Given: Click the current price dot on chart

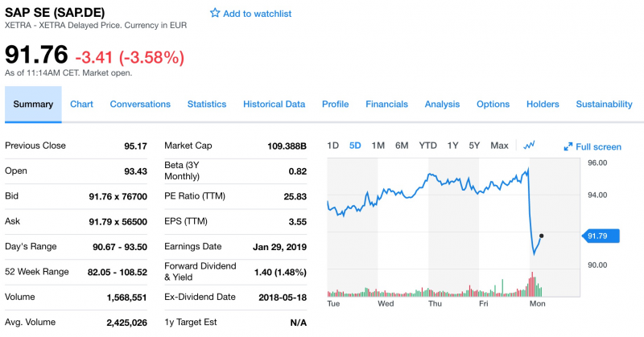Looking at the screenshot, I should [x=541, y=236].
